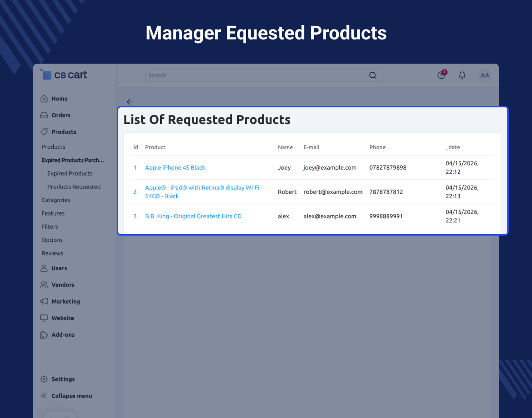Click the E-mail column header

tap(312, 147)
